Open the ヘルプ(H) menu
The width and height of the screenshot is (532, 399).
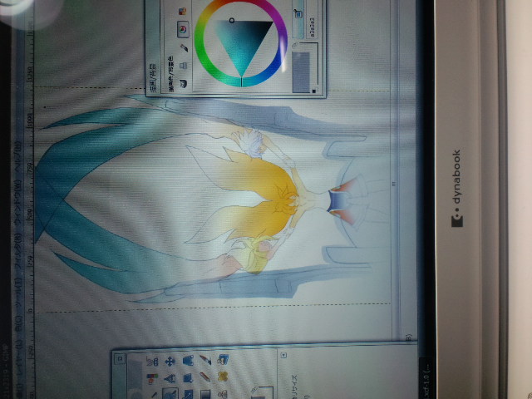pos(18,156)
